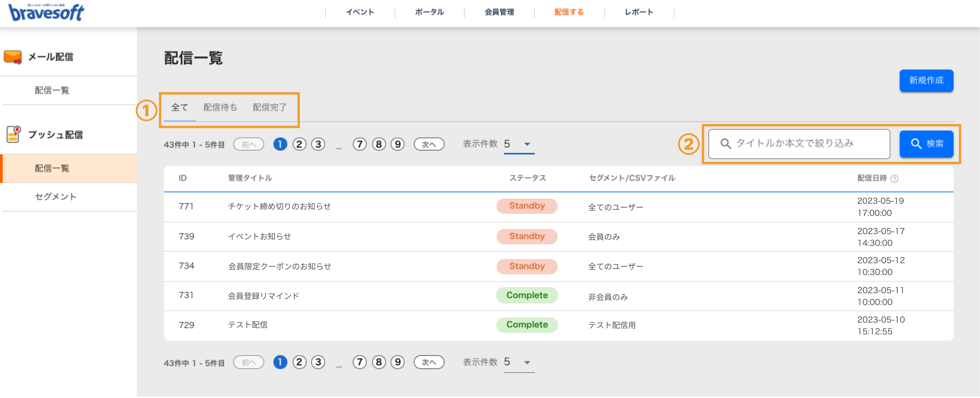Switch to the 配信完了 tab

click(270, 108)
